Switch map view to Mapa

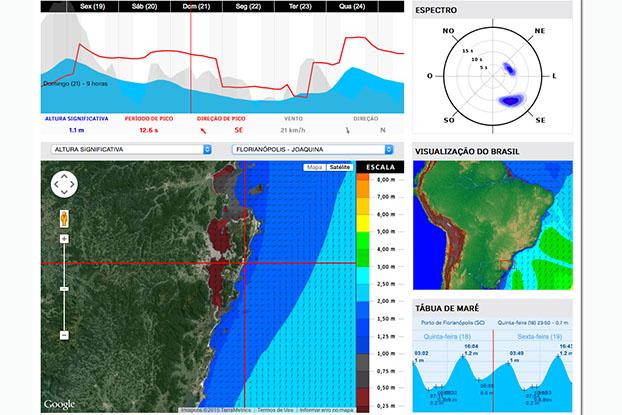pyautogui.click(x=315, y=167)
